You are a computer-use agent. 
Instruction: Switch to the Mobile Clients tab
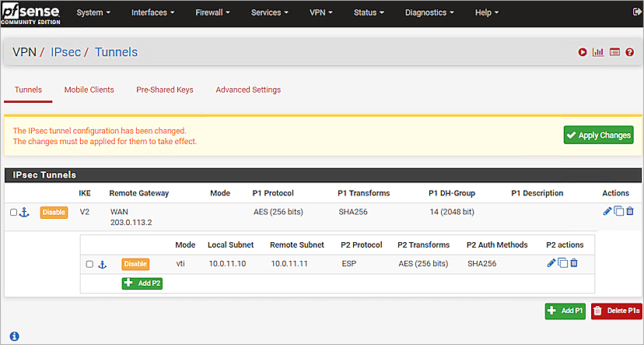click(89, 90)
